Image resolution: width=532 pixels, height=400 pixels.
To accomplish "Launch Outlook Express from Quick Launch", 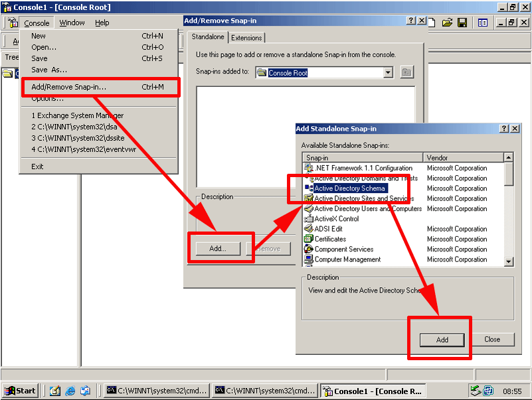I will pyautogui.click(x=85, y=391).
